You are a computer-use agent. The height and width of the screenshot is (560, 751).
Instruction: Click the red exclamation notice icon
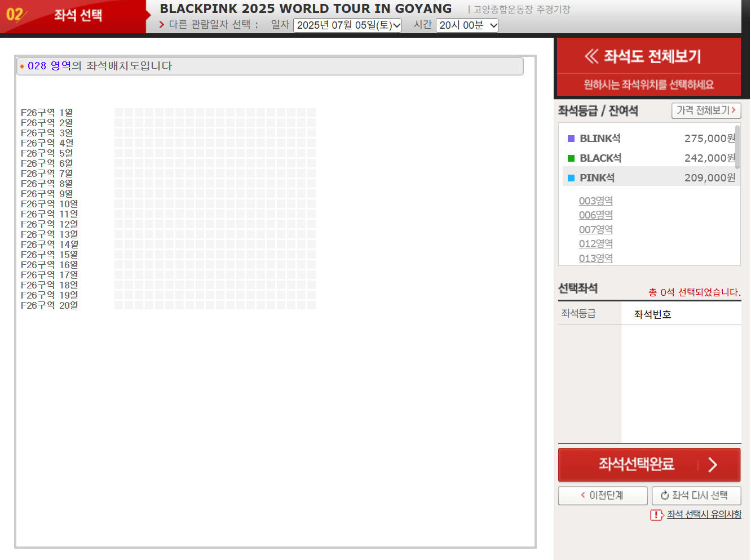656,515
